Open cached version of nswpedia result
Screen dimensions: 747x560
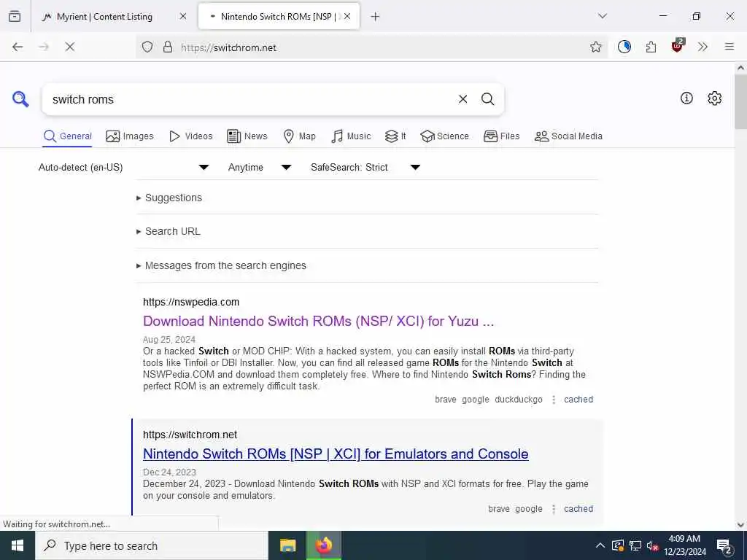coord(578,400)
